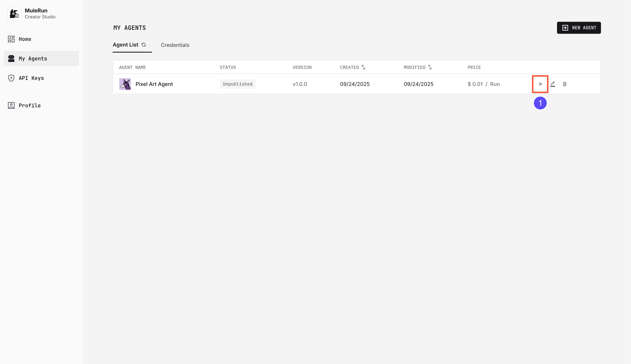This screenshot has height=364, width=631.
Task: Click the Unpublished status badge
Action: (237, 84)
